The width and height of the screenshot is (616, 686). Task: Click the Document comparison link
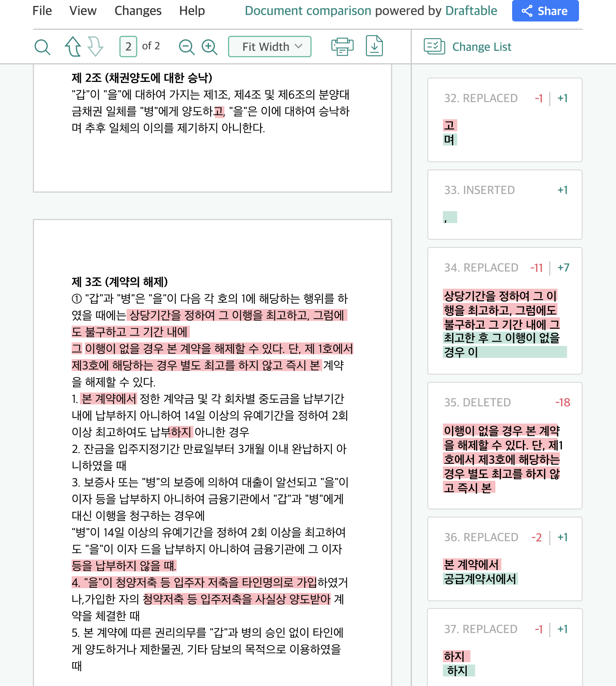[308, 11]
